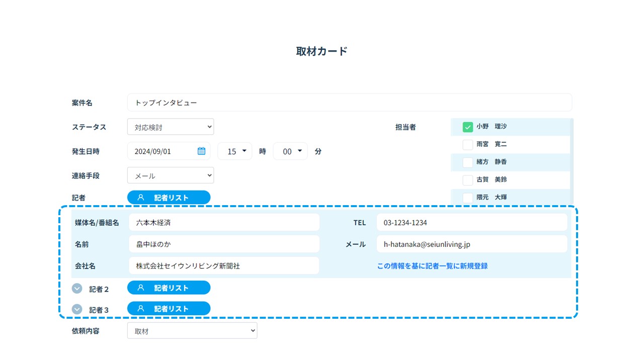Open the hour dropdown showing 15

click(234, 151)
